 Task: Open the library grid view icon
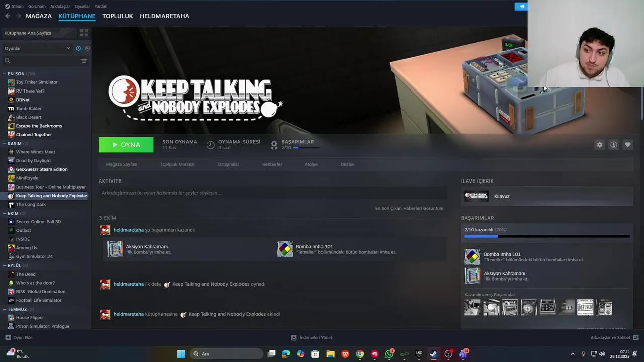(x=84, y=33)
